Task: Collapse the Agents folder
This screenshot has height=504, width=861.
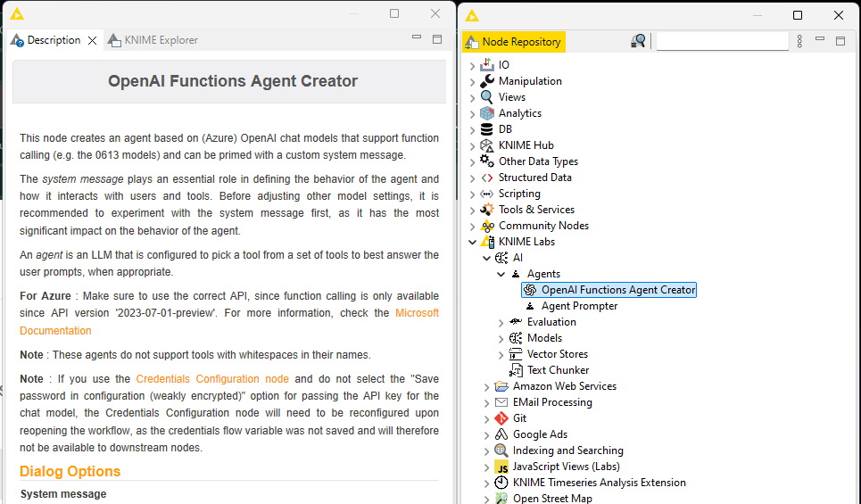Action: [x=501, y=274]
